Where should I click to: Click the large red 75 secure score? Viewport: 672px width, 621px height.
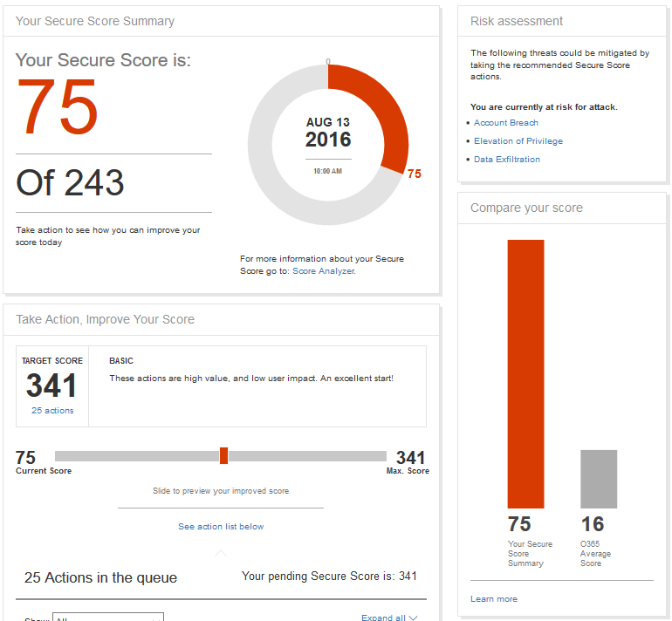point(58,107)
